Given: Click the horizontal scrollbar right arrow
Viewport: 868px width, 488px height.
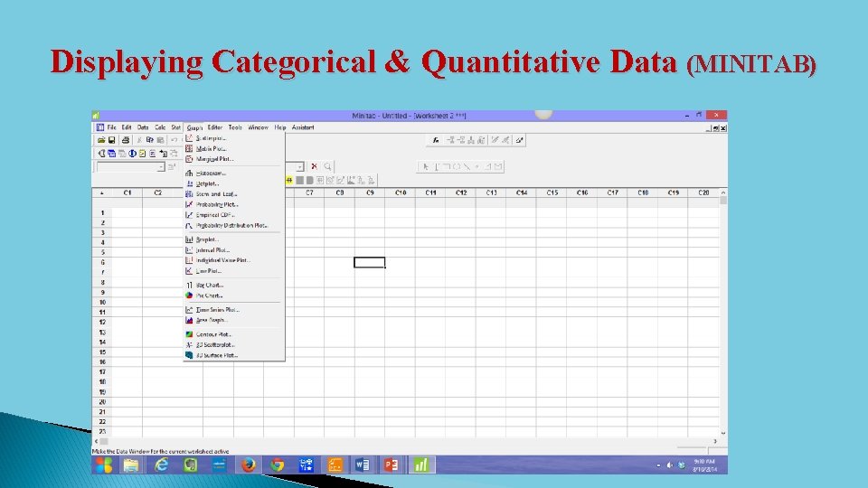Looking at the screenshot, I should tap(714, 441).
